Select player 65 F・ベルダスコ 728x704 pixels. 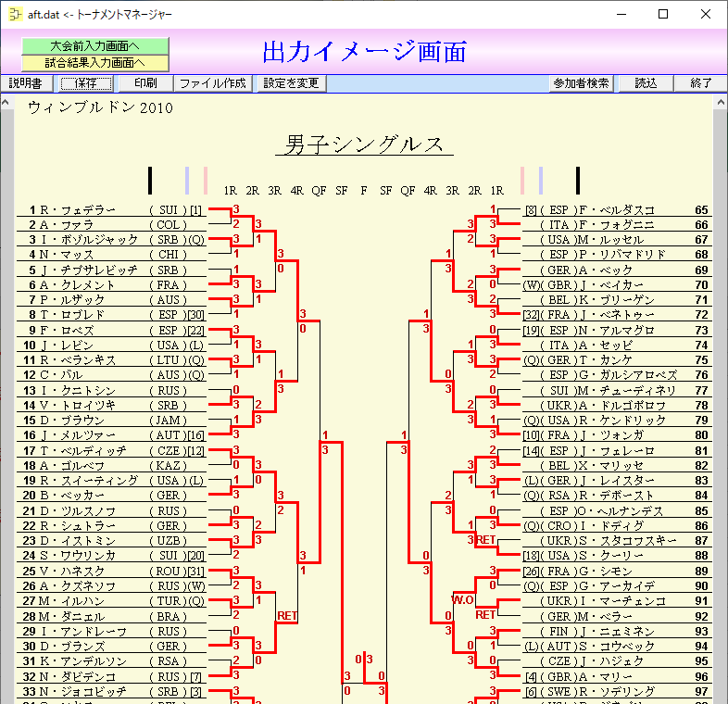[x=617, y=210]
